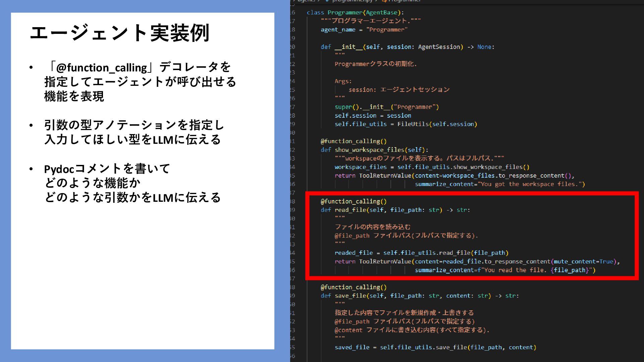Click the text "どのような機能か"
This screenshot has width=644, height=362.
(92, 183)
